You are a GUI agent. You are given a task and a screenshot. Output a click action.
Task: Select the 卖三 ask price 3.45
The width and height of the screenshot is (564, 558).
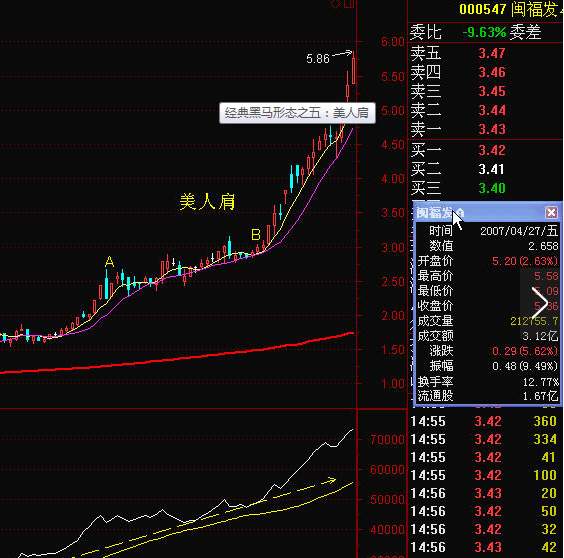click(492, 91)
